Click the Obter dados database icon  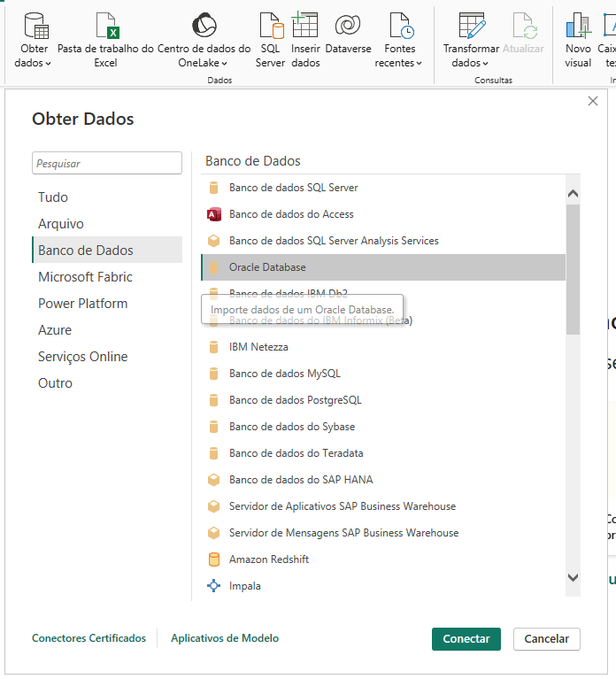[36, 26]
